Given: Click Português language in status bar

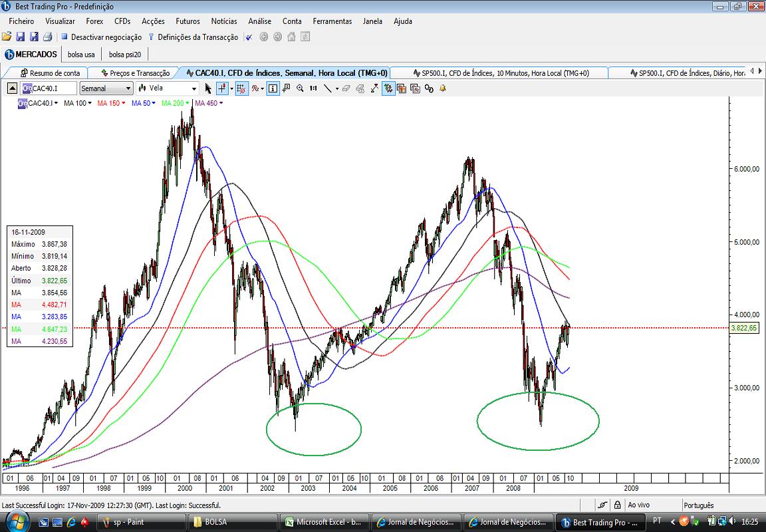Looking at the screenshot, I should click(699, 505).
